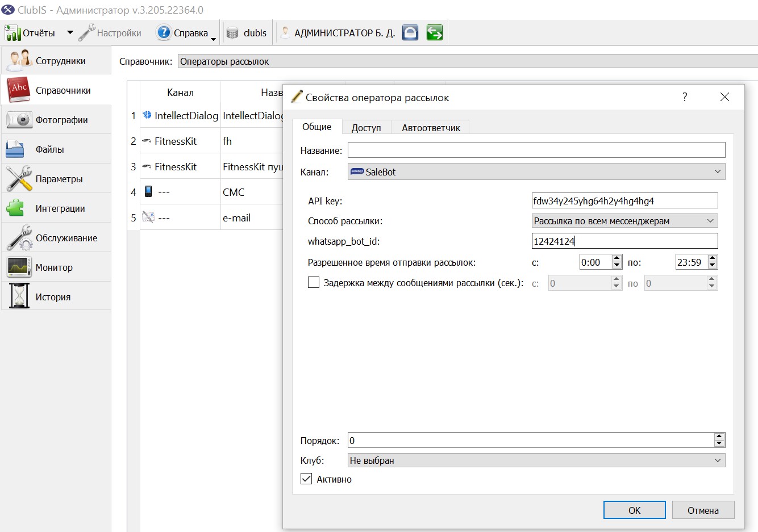Open the История hourglass icon
The width and height of the screenshot is (758, 532).
click(19, 296)
